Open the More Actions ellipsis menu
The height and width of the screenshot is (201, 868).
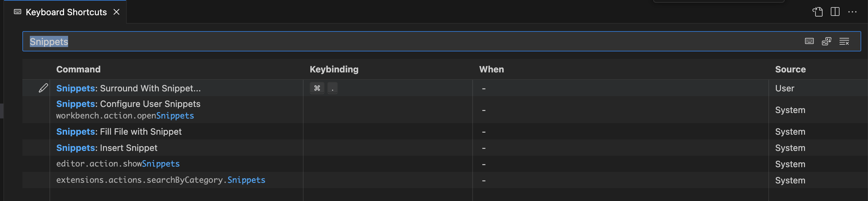click(853, 12)
